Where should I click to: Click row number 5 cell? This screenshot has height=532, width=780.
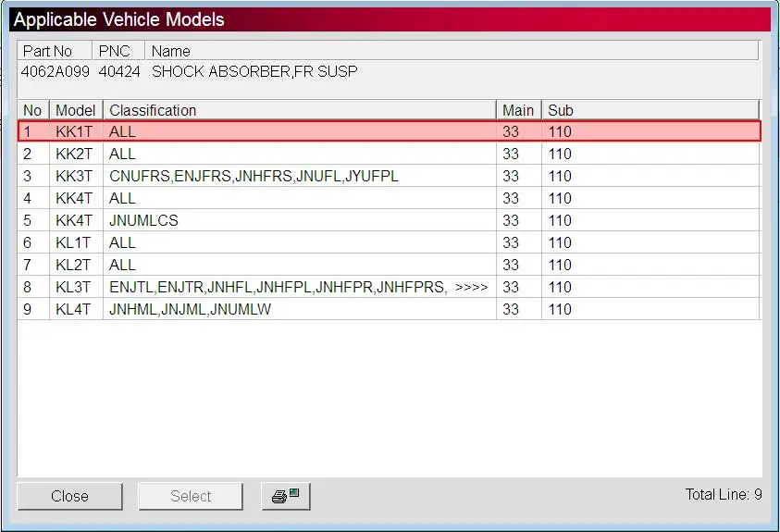[x=32, y=220]
